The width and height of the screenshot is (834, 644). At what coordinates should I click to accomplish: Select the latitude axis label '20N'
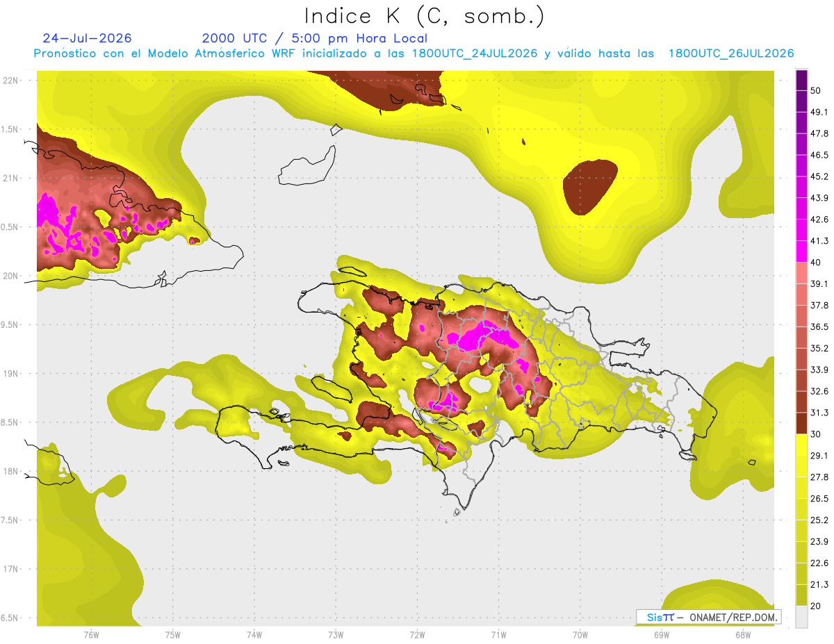point(10,276)
